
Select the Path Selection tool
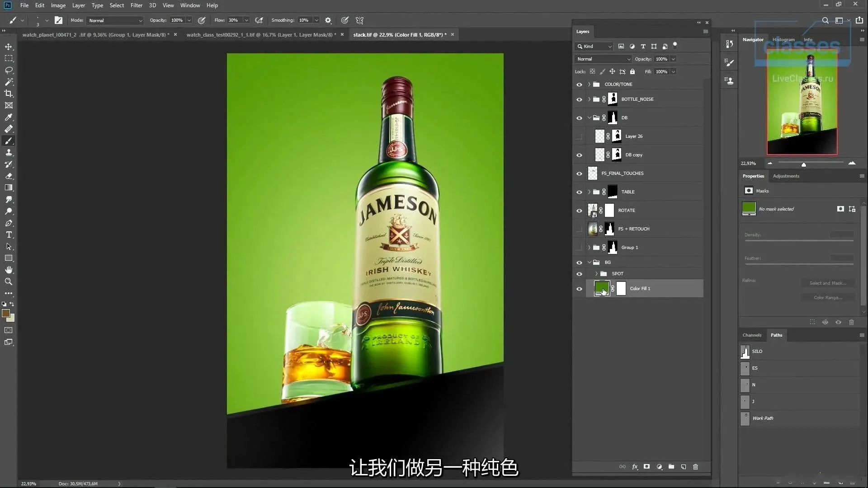tap(9, 247)
